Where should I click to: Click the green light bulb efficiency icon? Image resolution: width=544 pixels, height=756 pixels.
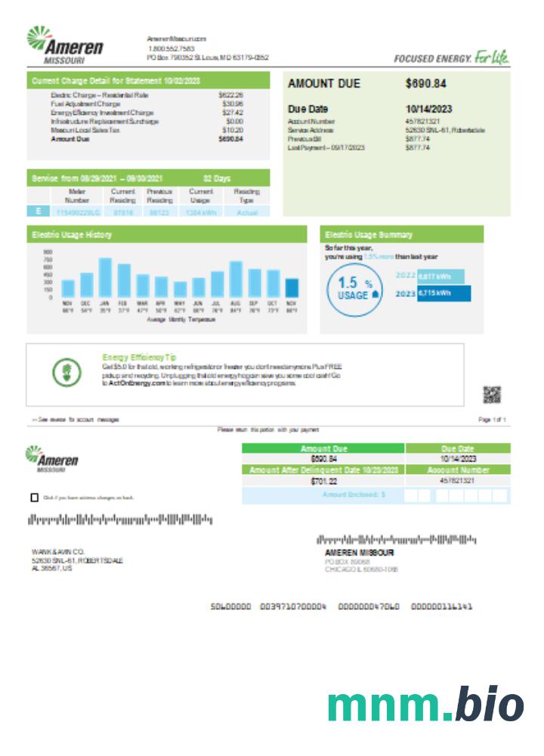[66, 371]
